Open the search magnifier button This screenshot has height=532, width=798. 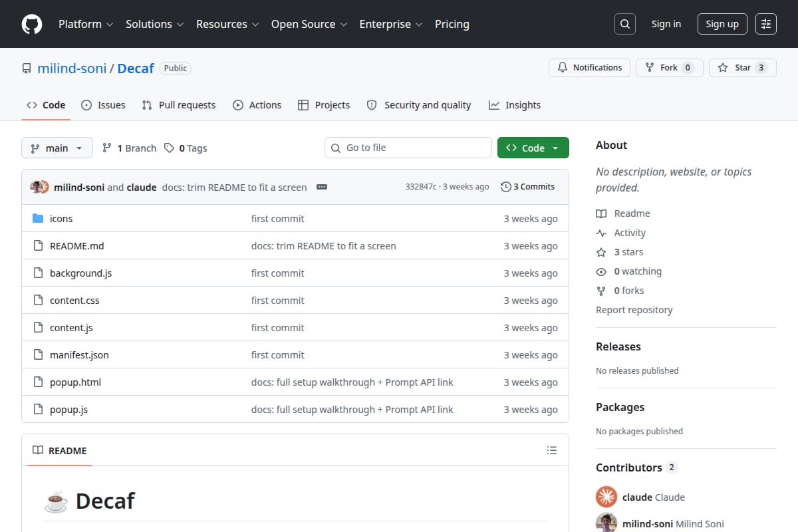pos(625,24)
